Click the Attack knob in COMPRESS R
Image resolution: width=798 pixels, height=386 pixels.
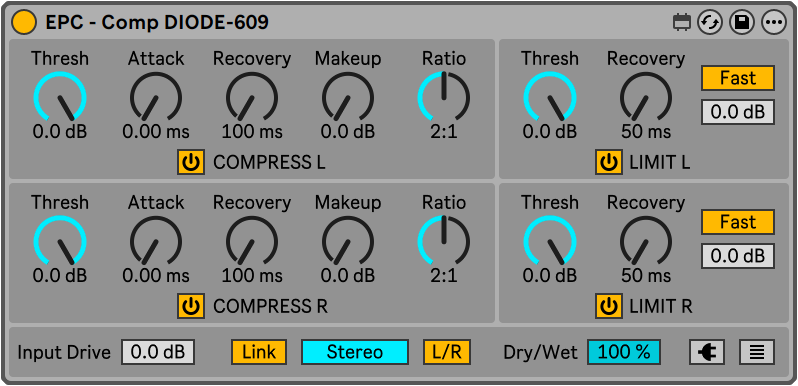[x=156, y=241]
